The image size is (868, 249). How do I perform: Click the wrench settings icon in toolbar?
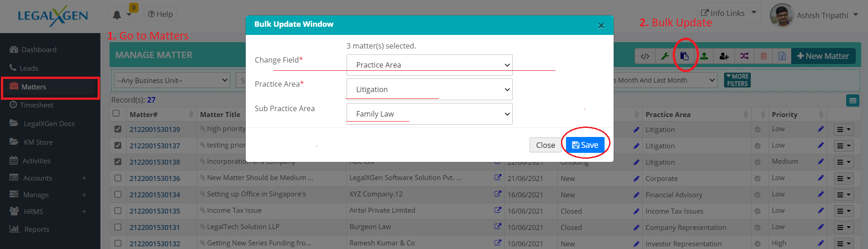point(665,56)
